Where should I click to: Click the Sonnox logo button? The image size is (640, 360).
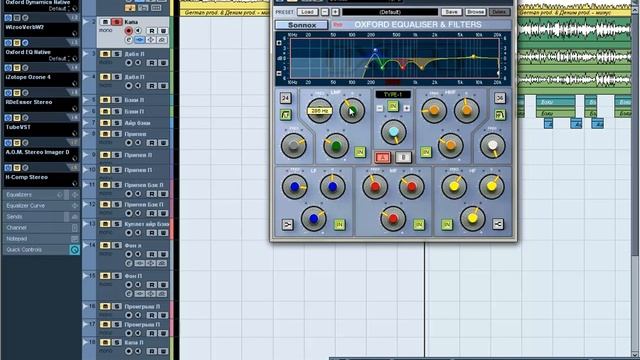(x=302, y=25)
